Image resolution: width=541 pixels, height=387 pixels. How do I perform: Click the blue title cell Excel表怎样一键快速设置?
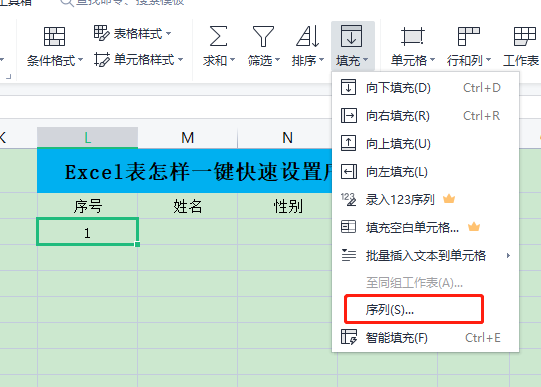click(185, 171)
